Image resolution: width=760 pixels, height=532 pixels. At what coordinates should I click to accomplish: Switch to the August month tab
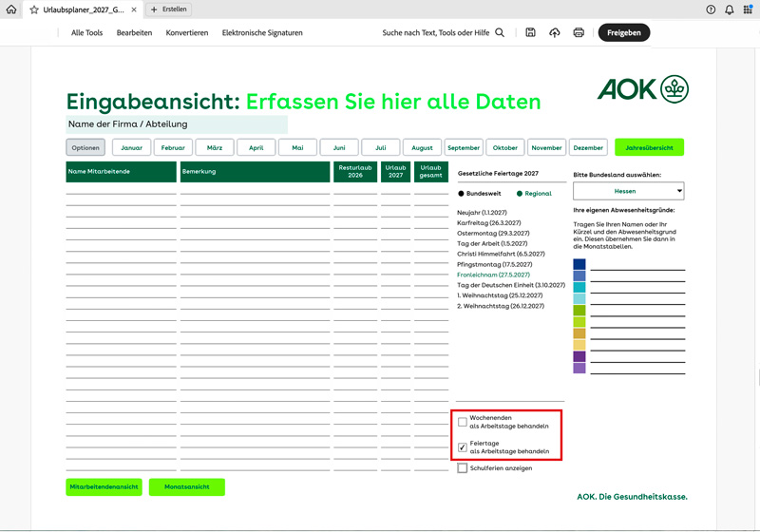point(423,147)
